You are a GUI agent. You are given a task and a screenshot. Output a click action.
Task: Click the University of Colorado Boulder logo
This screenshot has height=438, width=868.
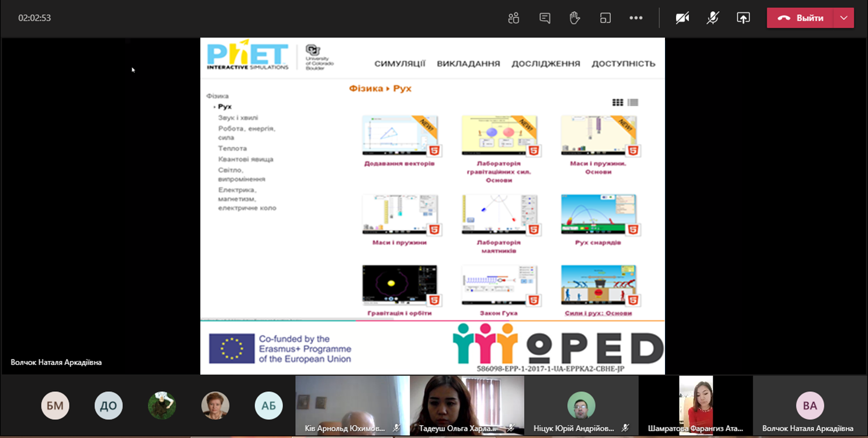[x=319, y=57]
